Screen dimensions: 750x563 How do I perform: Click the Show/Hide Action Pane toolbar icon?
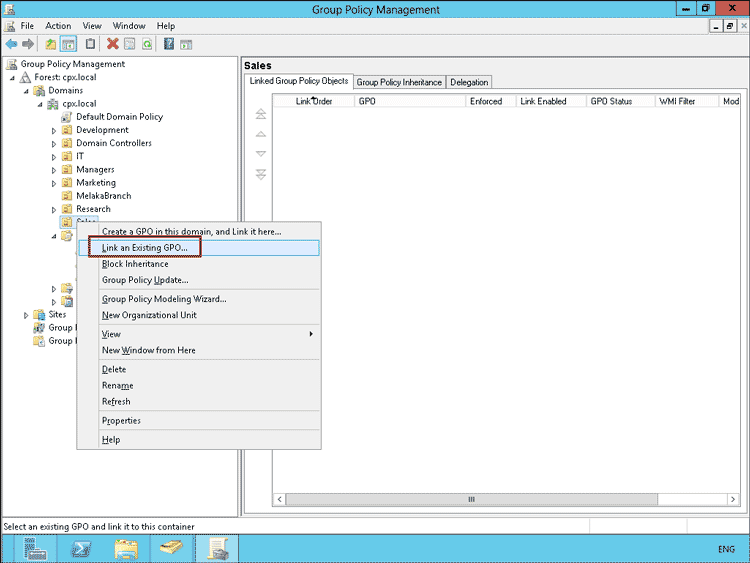coord(186,44)
